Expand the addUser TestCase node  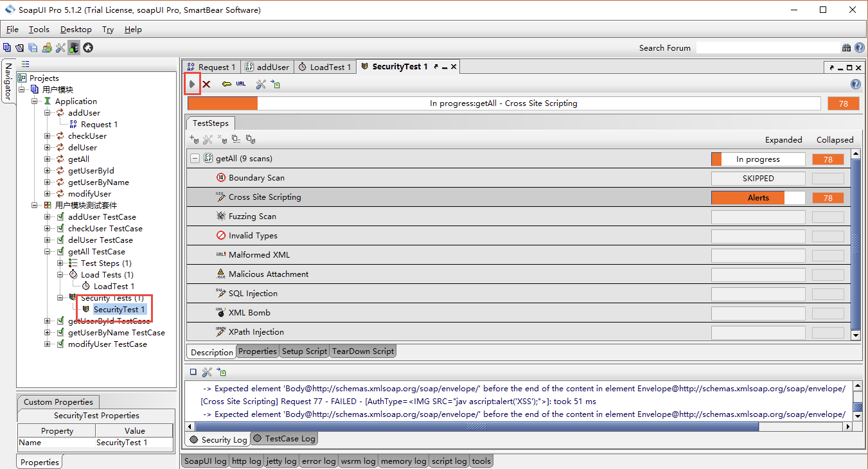pos(48,217)
